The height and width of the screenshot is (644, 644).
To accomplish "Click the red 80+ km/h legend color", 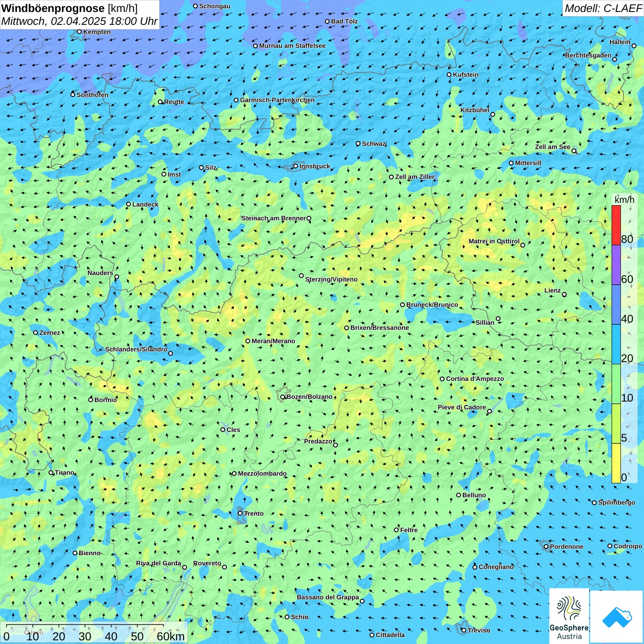I will click(616, 225).
